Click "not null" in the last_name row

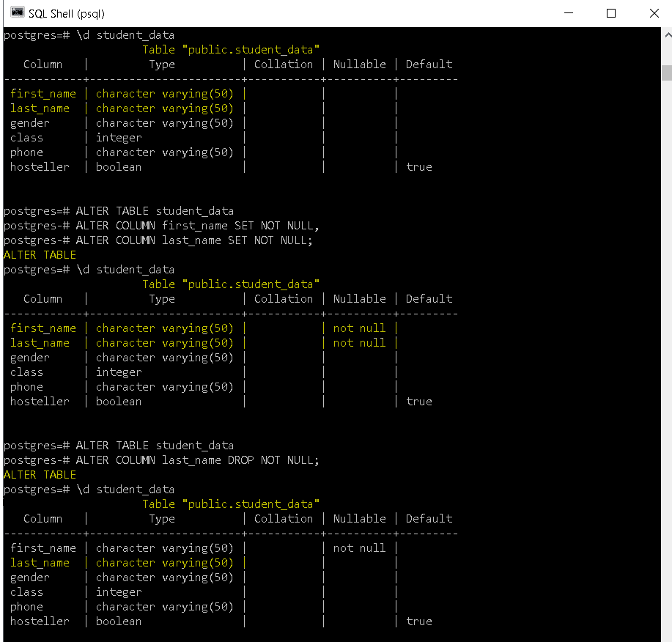[x=359, y=343]
